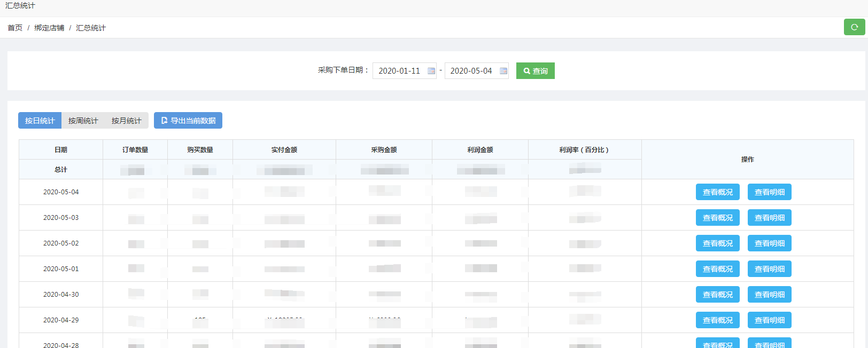Image resolution: width=868 pixels, height=348 pixels.
Task: Click 查看概况 for 2020-05-03
Action: pyautogui.click(x=717, y=218)
